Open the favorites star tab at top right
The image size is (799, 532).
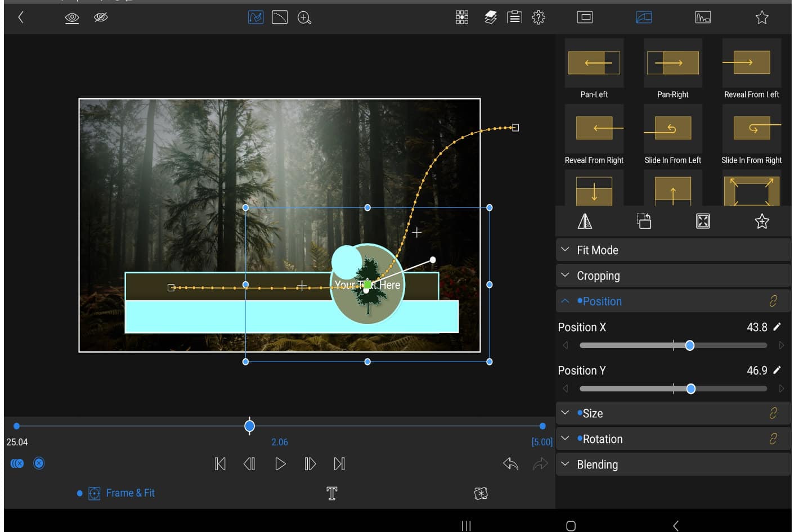coord(762,17)
